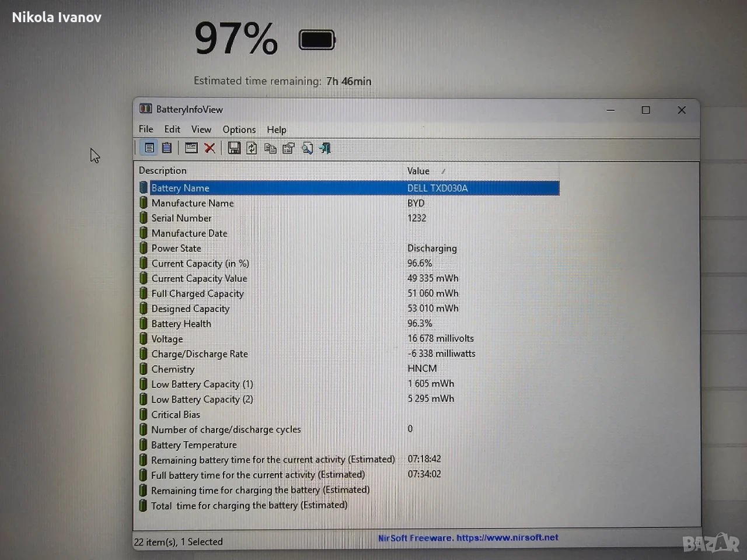This screenshot has height=560, width=747.
Task: Click the battery icon on Critical Bias row
Action: coord(144,414)
